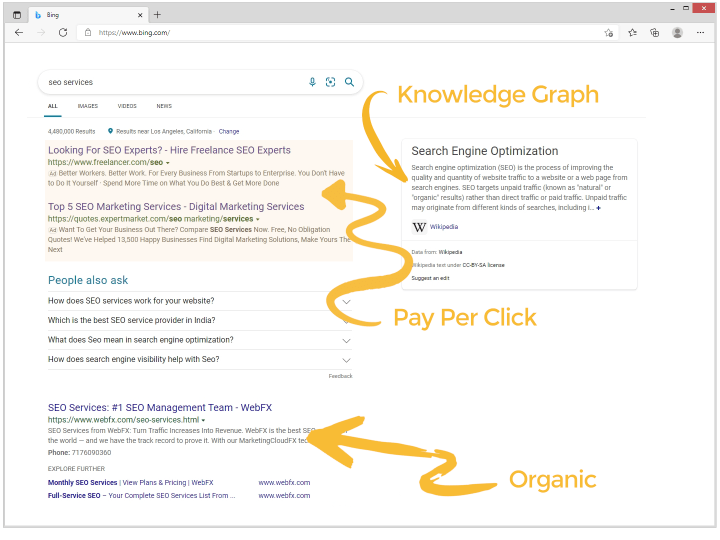
Task: Click the 4,480,000 Results count
Action: tap(72, 132)
